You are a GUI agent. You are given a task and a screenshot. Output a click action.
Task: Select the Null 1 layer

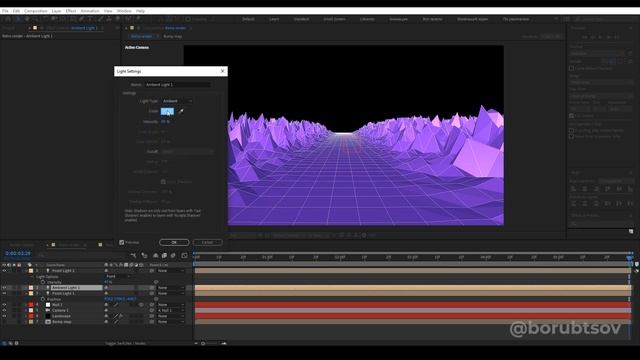pos(57,305)
